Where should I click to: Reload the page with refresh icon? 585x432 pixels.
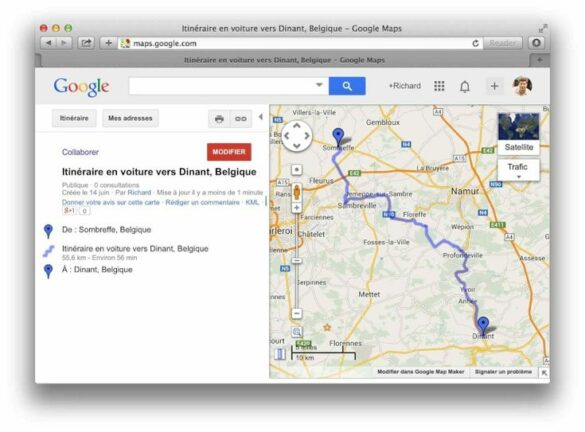(475, 43)
